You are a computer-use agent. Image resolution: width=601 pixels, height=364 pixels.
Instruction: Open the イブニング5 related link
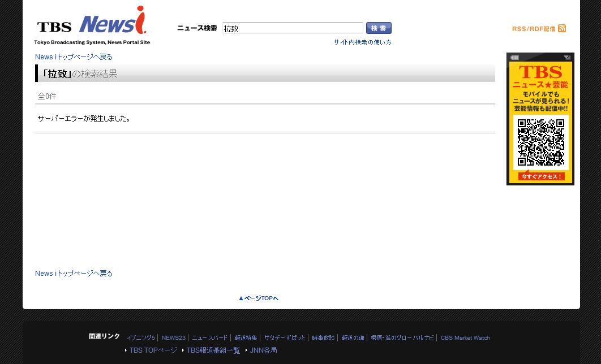141,338
